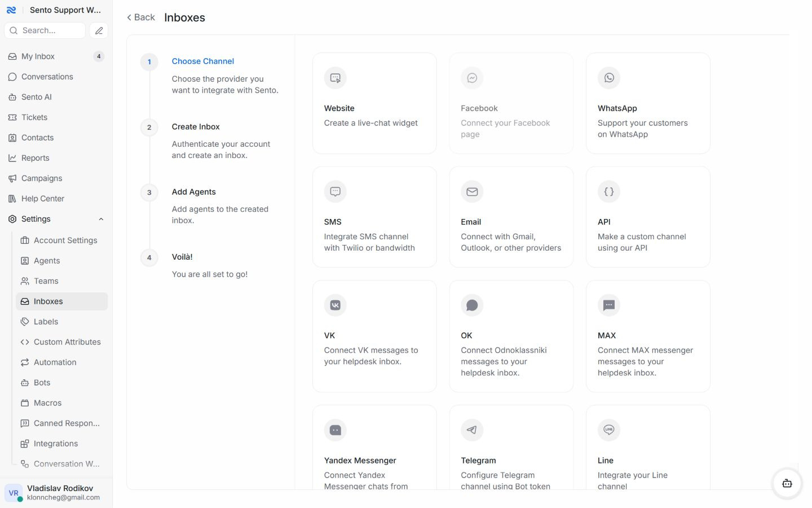Choose the WhatsApp channel card
Viewport: 812px width, 508px height.
(648, 103)
